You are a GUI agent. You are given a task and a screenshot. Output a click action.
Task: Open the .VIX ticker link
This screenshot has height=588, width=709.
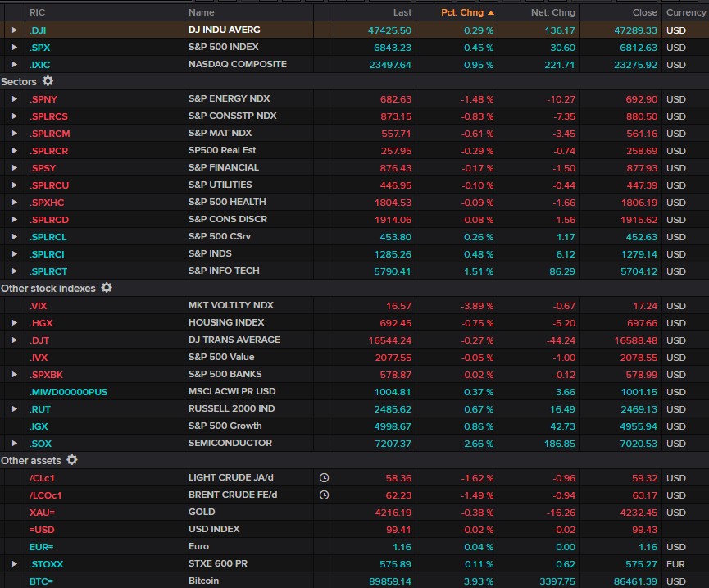click(38, 305)
